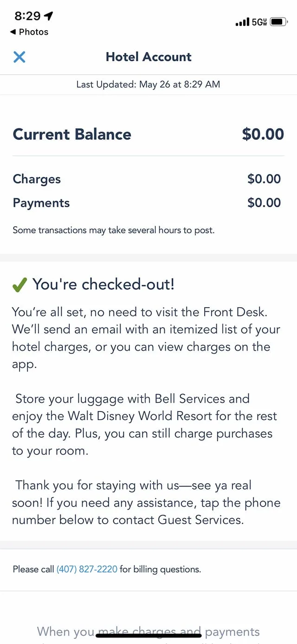Tap the location arrow next to the time
This screenshot has height=644, width=297.
point(48,16)
